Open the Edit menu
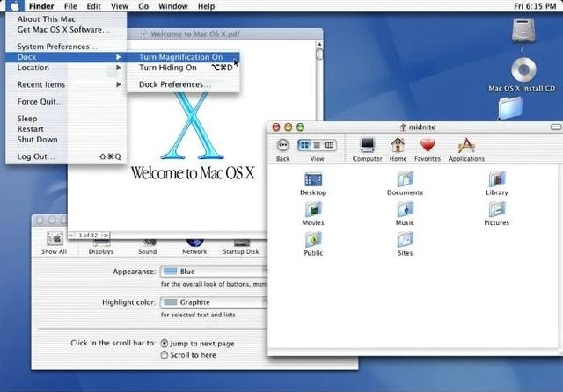 93,6
